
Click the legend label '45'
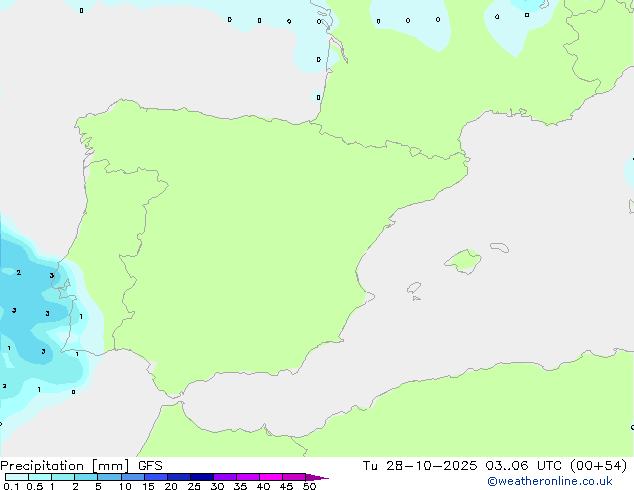coord(286,486)
